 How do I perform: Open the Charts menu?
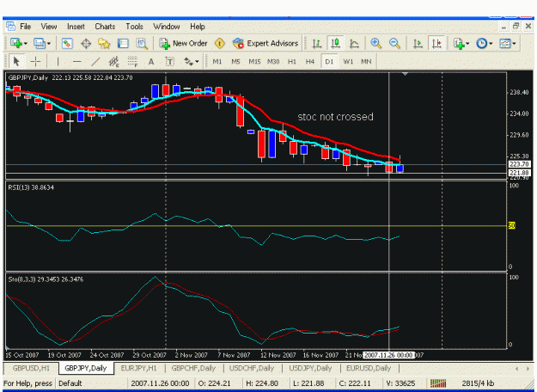[105, 27]
